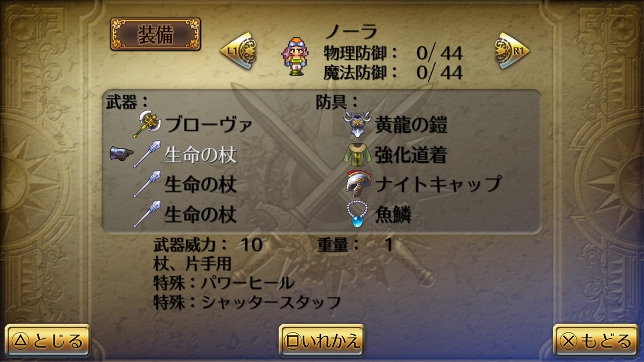Click the 魚鱗 necklace accessory icon
Image resolution: width=644 pixels, height=362 pixels.
(357, 214)
